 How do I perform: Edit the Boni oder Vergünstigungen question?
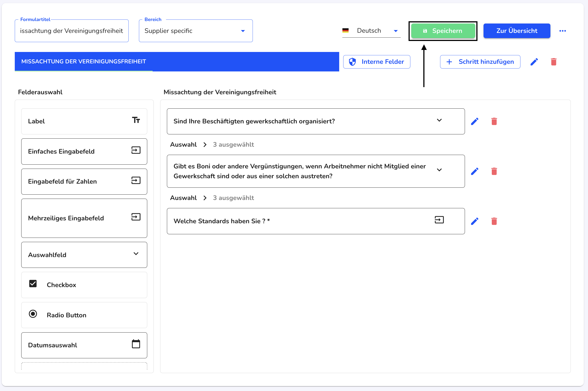pyautogui.click(x=475, y=171)
